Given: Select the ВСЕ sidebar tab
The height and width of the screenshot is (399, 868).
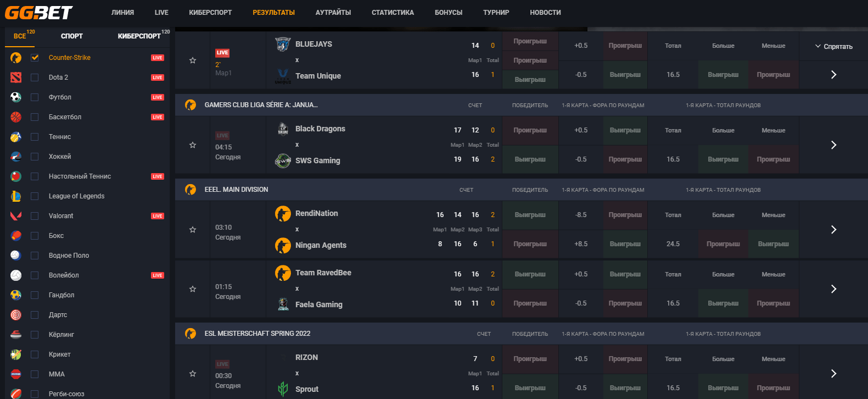Looking at the screenshot, I should (x=20, y=36).
